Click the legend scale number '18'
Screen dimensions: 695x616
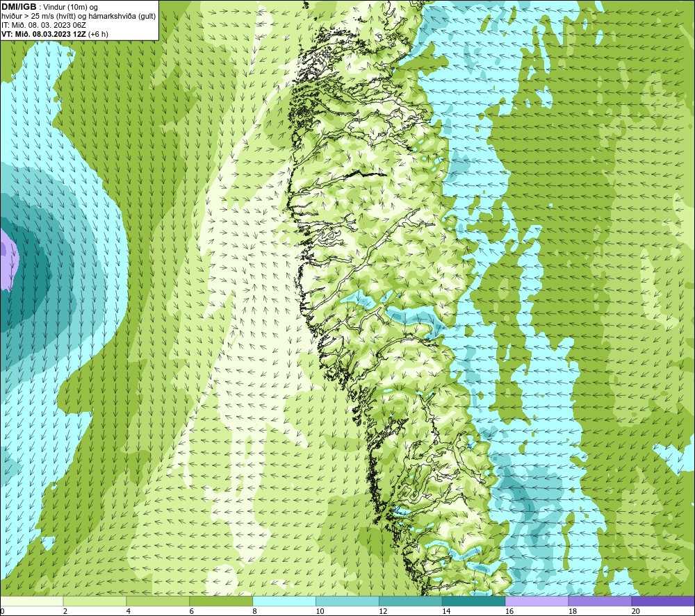click(573, 611)
